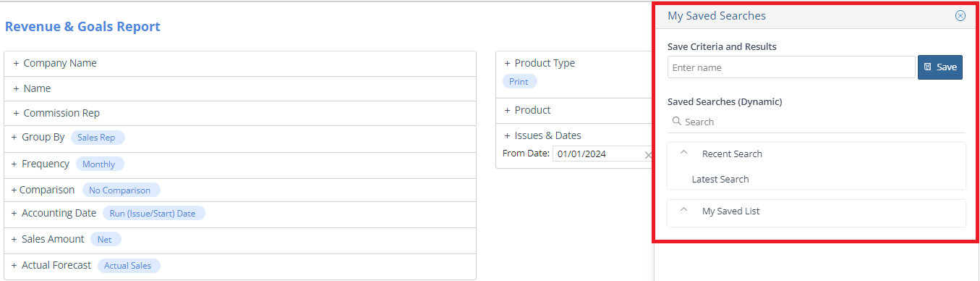Click the From Date field 01/01/2024
Viewport: 980px width, 281px height.
tap(597, 154)
